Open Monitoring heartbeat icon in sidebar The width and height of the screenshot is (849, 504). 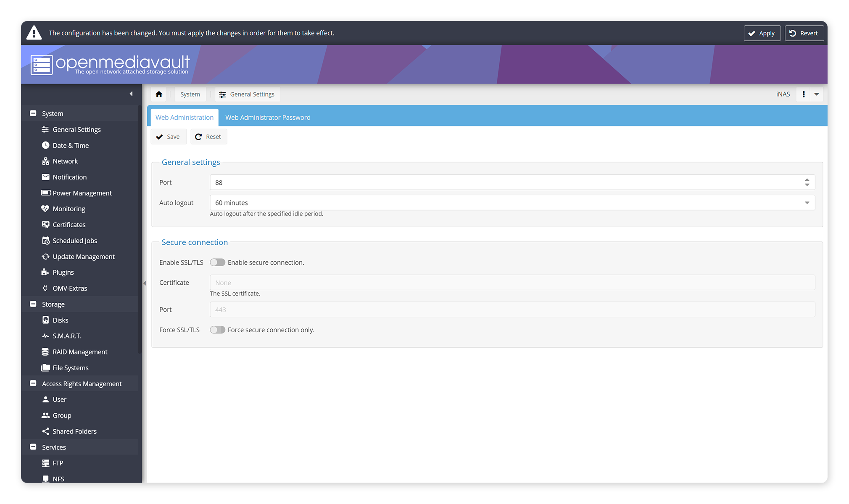(45, 209)
